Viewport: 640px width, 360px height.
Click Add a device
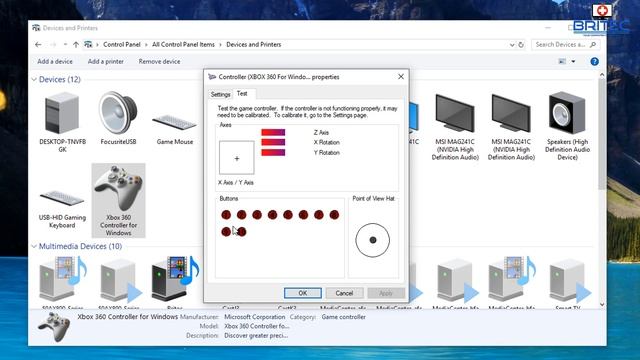(55, 62)
